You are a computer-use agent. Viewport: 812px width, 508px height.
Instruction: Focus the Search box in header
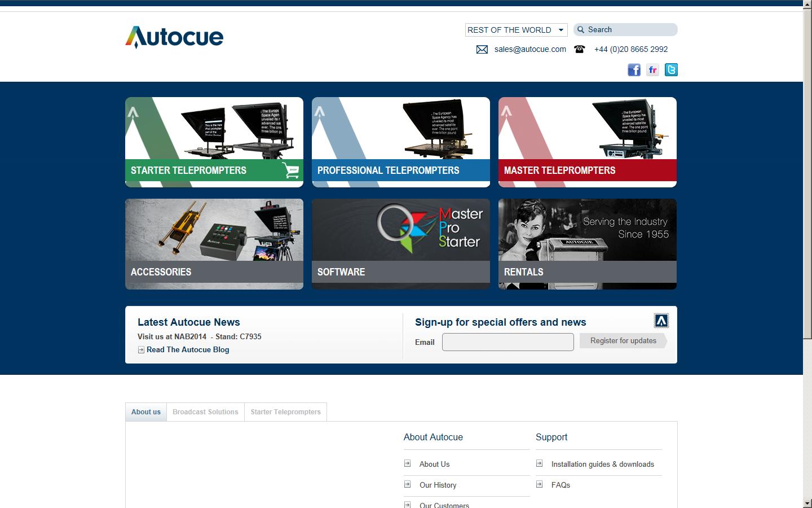pyautogui.click(x=629, y=30)
